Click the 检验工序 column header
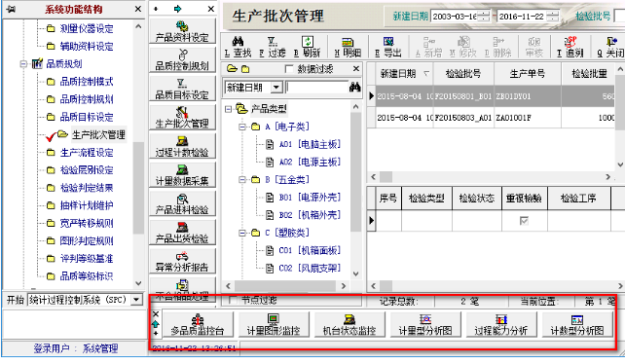Viewport: 625px width, 364px height. [x=578, y=199]
